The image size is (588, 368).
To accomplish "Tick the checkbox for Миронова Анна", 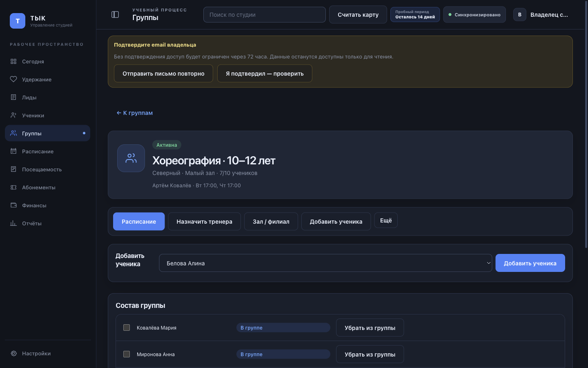I will tap(127, 354).
